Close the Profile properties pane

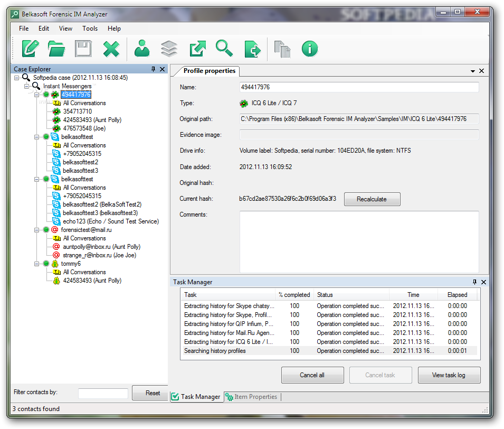481,71
